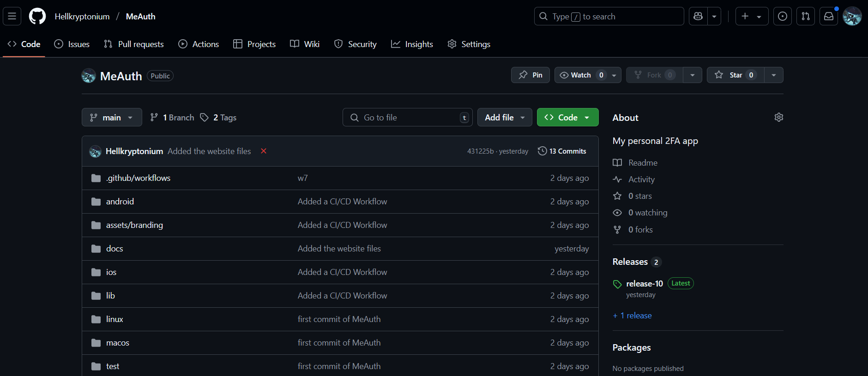The width and height of the screenshot is (868, 376).
Task: Expand the Star lists dropdown arrow
Action: point(774,75)
